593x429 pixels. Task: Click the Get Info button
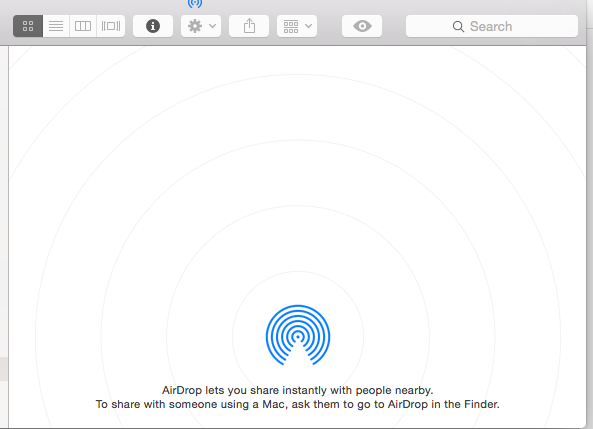tap(153, 26)
